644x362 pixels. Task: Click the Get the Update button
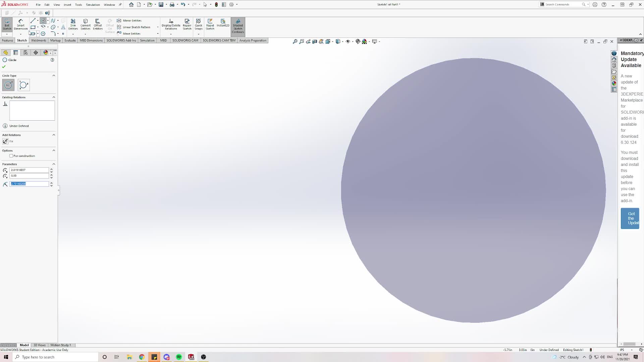(x=630, y=218)
